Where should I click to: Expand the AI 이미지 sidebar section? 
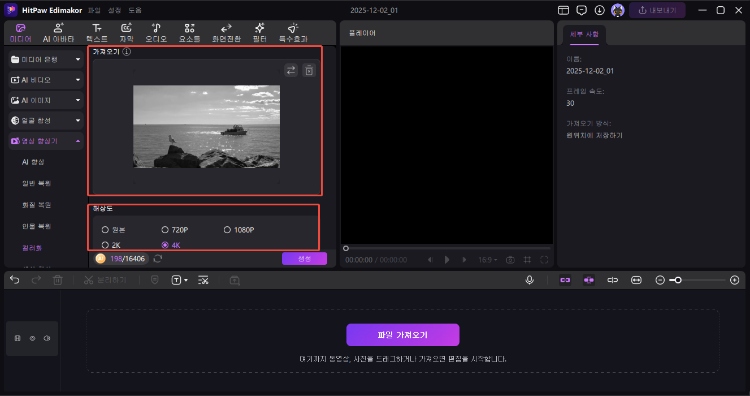tap(46, 100)
